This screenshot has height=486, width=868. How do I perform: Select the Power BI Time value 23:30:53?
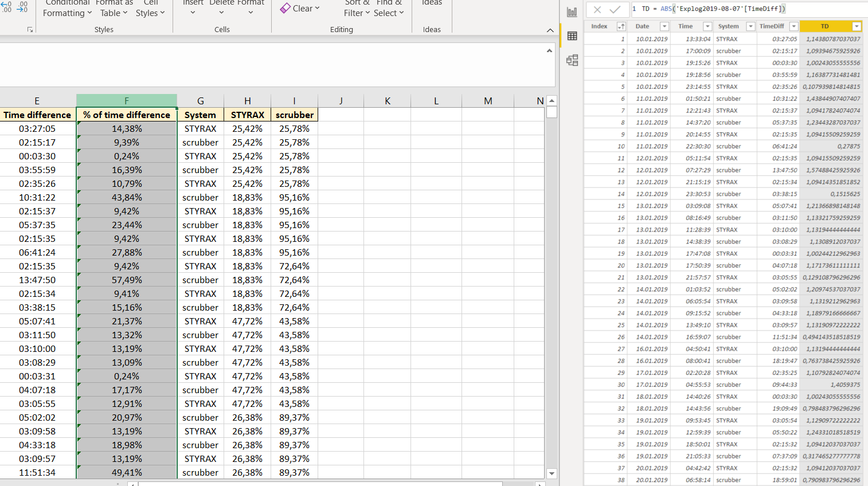693,194
